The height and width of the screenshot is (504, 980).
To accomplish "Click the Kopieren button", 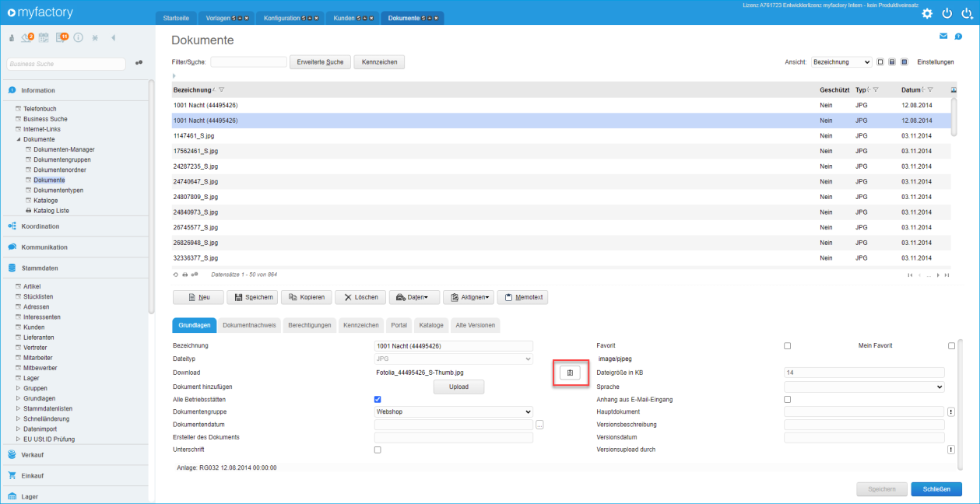I will pyautogui.click(x=306, y=297).
